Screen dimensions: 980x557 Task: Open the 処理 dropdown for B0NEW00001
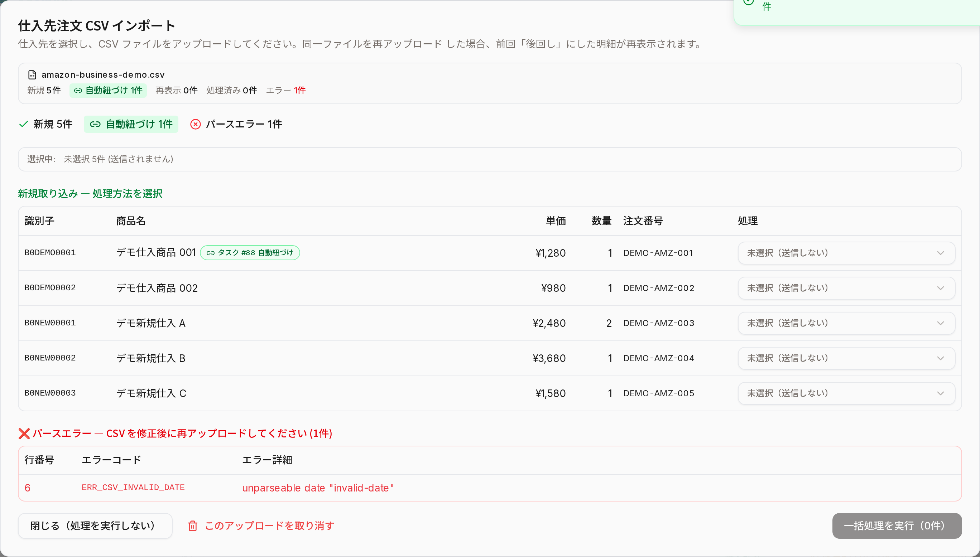point(846,323)
